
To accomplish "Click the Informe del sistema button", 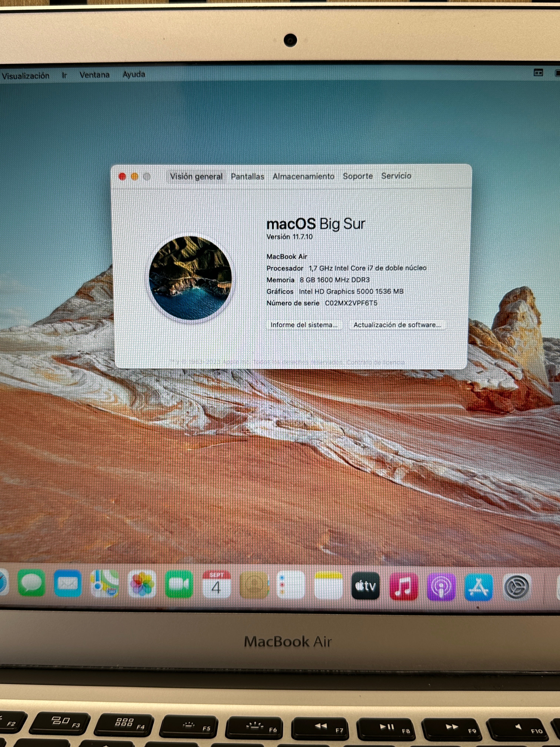I will point(304,325).
